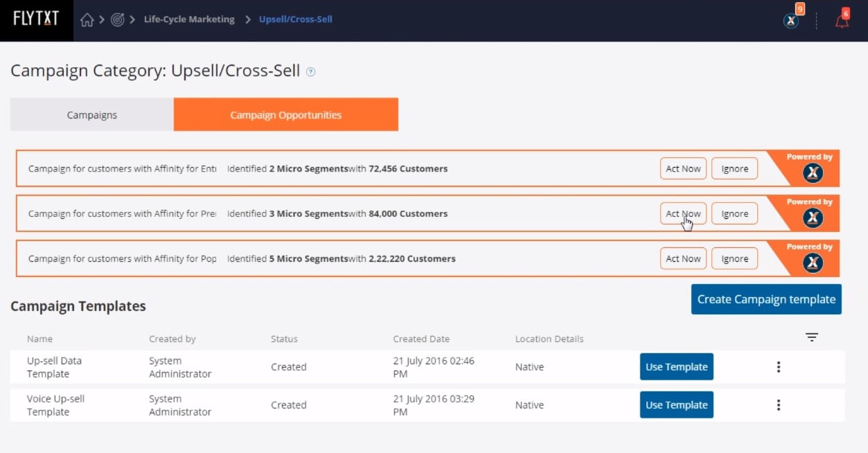Select the Campaign Opportunities tab

point(285,115)
